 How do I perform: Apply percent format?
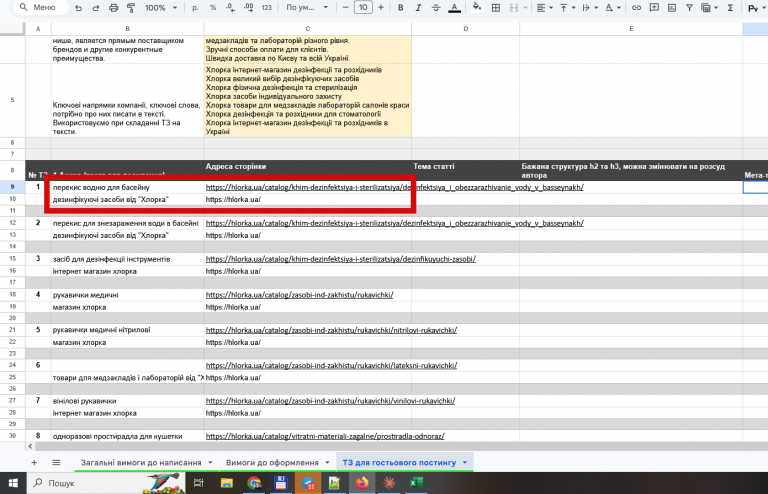coord(213,8)
